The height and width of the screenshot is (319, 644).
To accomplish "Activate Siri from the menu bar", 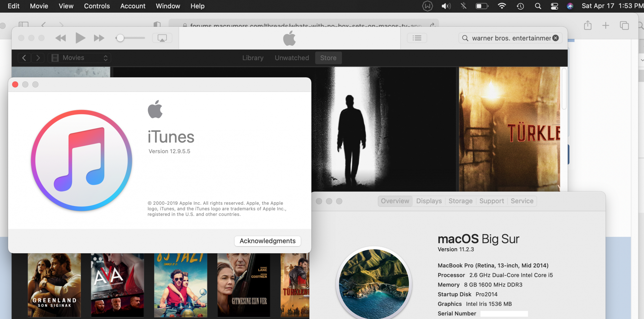I will click(x=570, y=6).
